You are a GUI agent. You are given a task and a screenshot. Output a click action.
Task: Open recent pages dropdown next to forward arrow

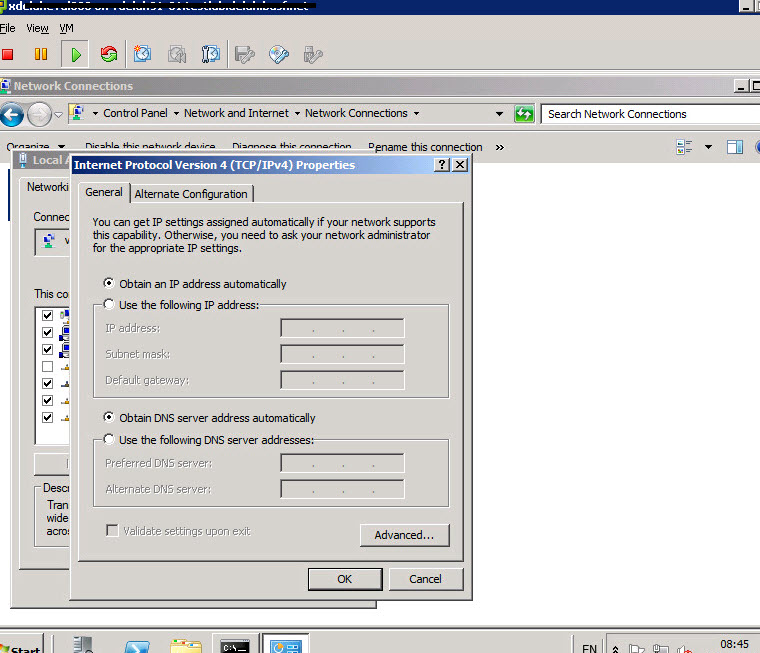[x=58, y=115]
